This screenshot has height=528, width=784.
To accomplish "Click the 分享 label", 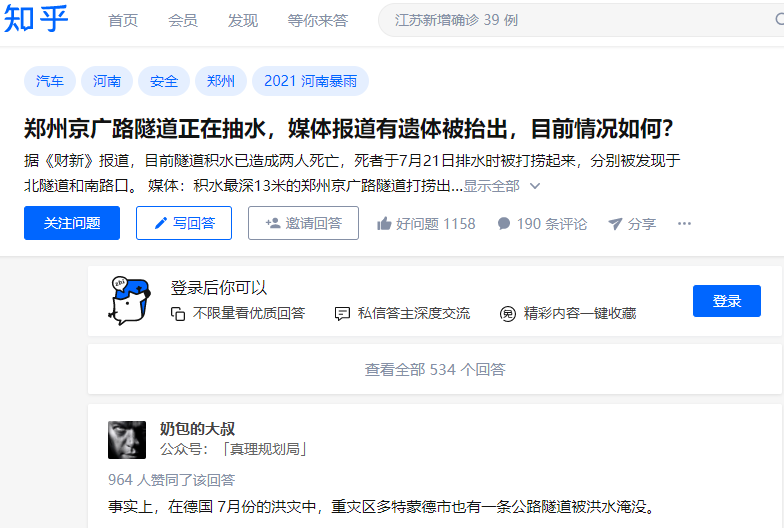I will [x=642, y=224].
